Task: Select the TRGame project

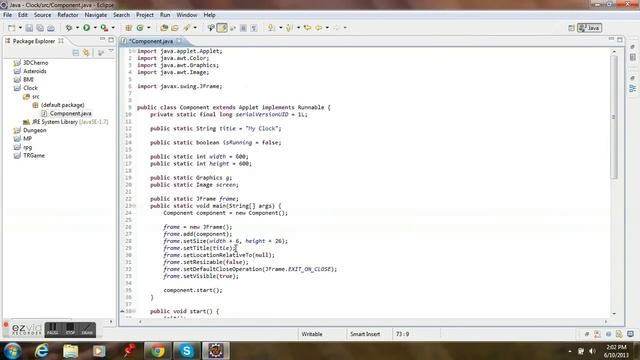Action: [34, 156]
